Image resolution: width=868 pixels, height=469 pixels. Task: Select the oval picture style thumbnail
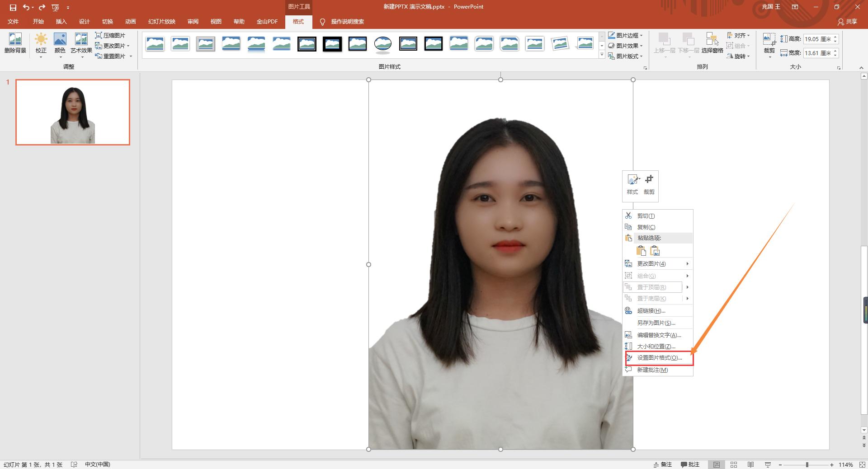point(383,44)
